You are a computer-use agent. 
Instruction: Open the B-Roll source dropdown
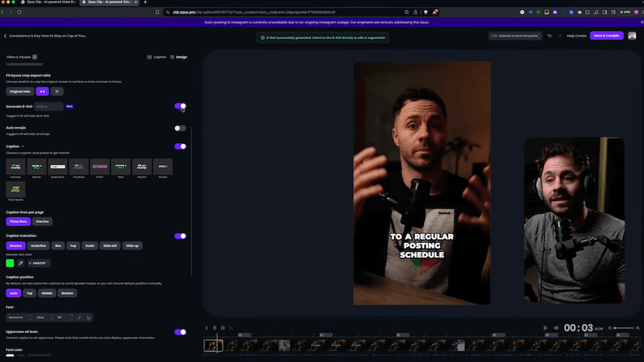pyautogui.click(x=49, y=106)
